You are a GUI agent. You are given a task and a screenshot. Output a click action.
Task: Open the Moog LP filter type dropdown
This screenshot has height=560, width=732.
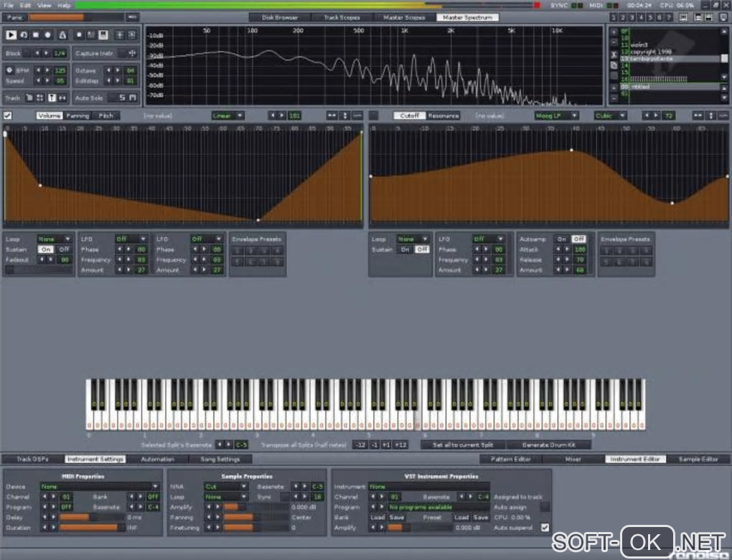tap(556, 115)
